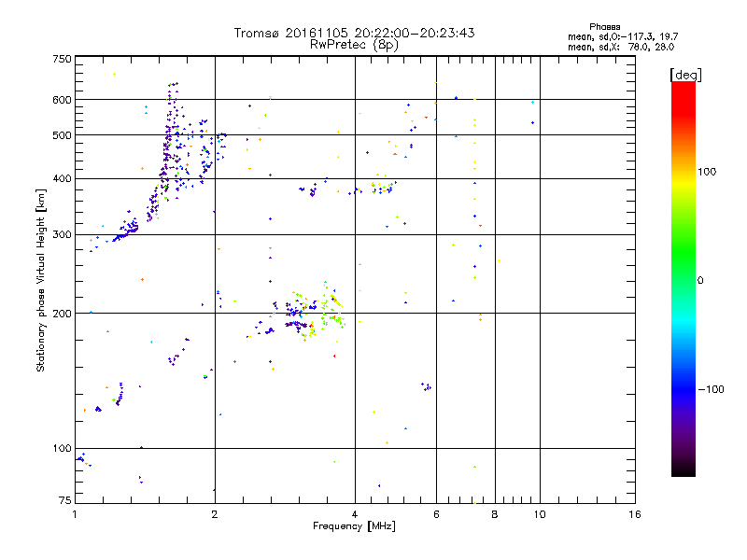This screenshot has height=560, width=747.
Task: Click the color bar tick label '-100'
Action: (711, 389)
